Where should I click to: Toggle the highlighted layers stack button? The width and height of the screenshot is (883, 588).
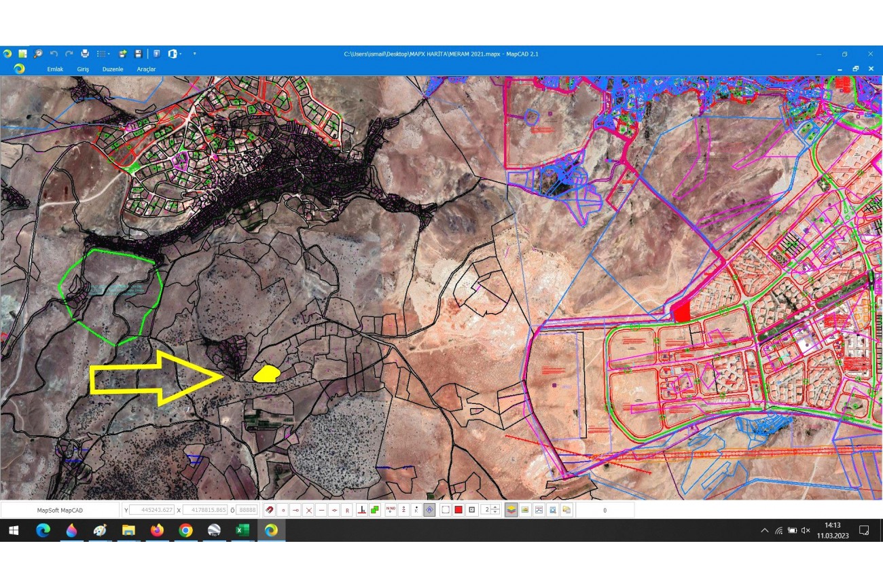(x=511, y=510)
